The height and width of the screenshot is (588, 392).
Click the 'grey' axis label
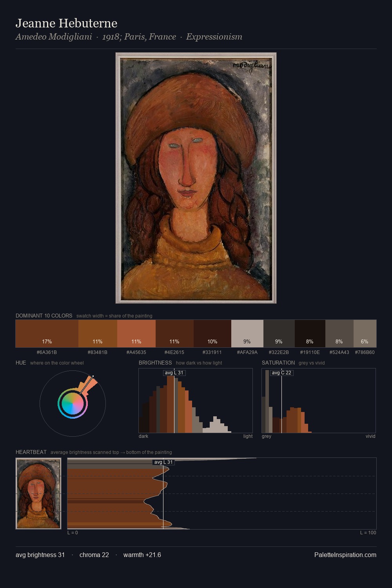pyautogui.click(x=267, y=436)
